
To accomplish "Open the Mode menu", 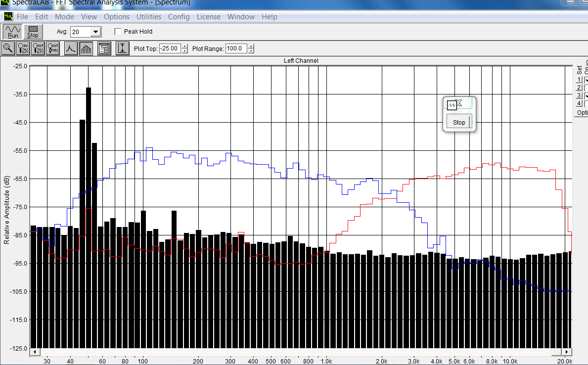I will tap(64, 16).
